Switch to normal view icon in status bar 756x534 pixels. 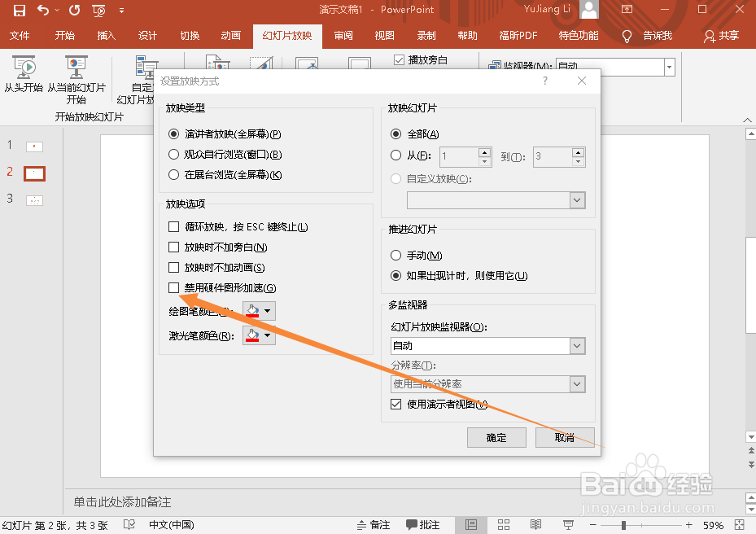(x=471, y=525)
